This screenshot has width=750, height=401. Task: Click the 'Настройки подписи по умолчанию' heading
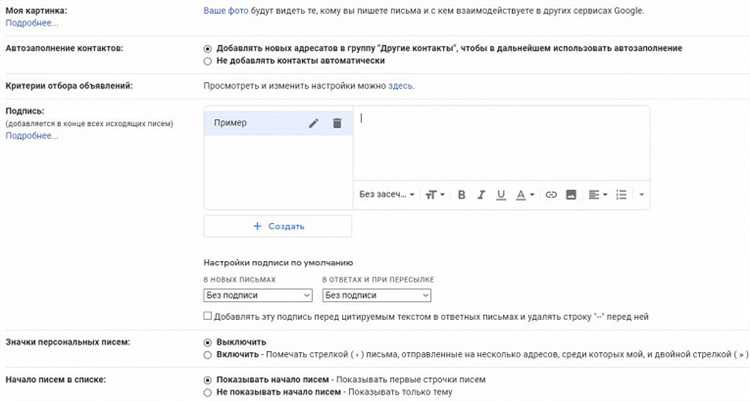click(x=278, y=263)
